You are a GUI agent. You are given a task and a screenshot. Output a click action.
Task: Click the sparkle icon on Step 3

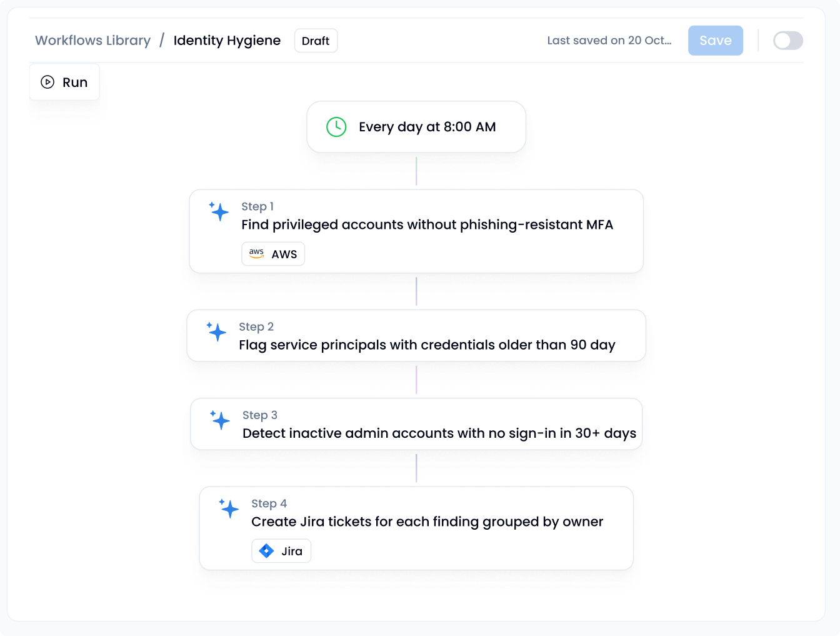pyautogui.click(x=220, y=420)
